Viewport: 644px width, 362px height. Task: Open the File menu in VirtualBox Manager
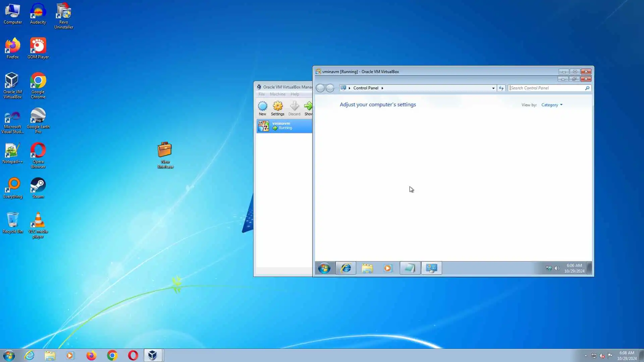[x=261, y=94]
